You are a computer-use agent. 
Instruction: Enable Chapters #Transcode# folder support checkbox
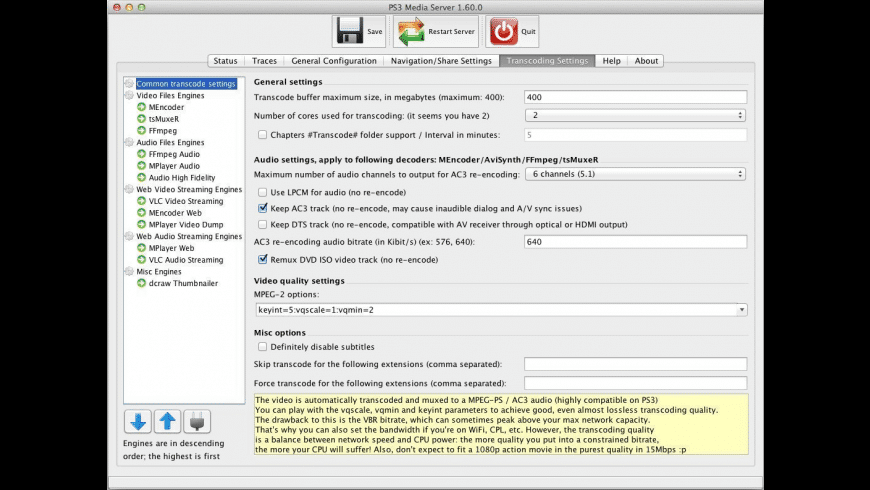262,135
